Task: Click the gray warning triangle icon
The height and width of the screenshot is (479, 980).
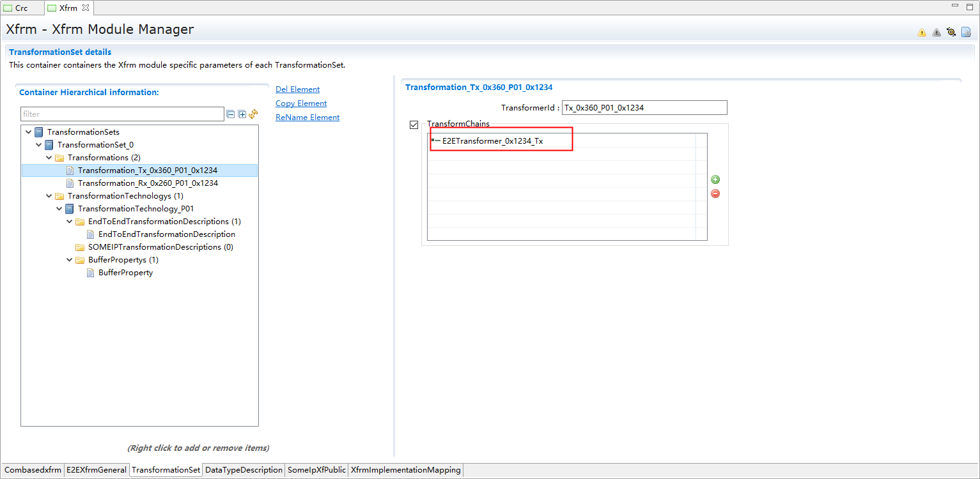Action: pos(937,33)
